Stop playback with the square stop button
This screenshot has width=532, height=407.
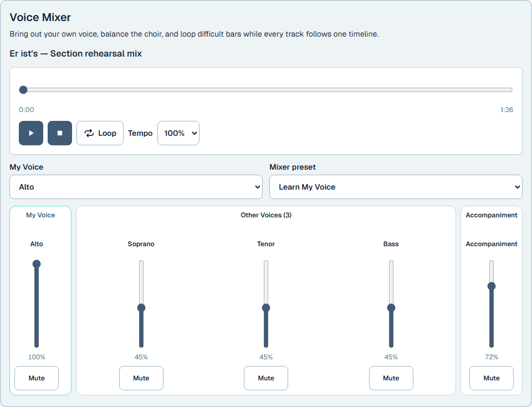60,133
